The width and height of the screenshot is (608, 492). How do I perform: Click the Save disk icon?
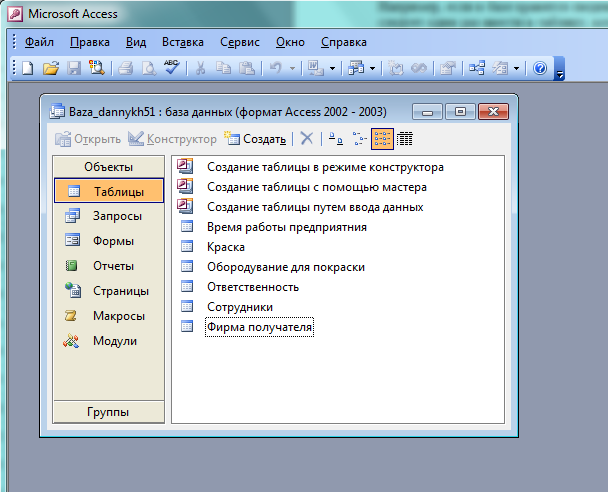pos(74,68)
